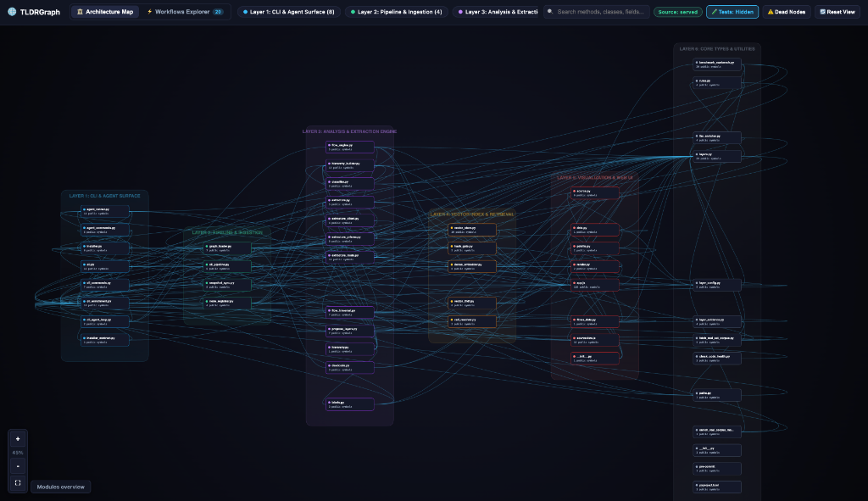Select the pyproject.toml node
Screen dimensions: 868x501
point(717,487)
